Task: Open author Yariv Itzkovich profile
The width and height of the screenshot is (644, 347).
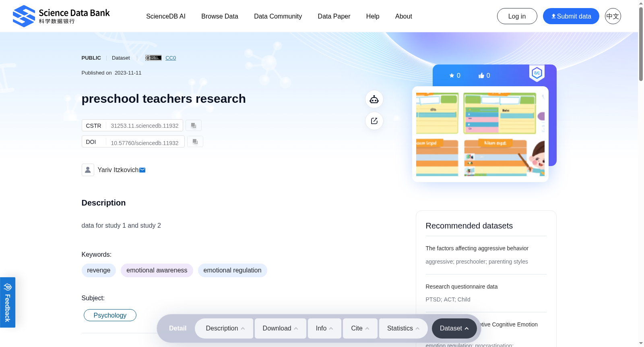Action: coord(118,170)
